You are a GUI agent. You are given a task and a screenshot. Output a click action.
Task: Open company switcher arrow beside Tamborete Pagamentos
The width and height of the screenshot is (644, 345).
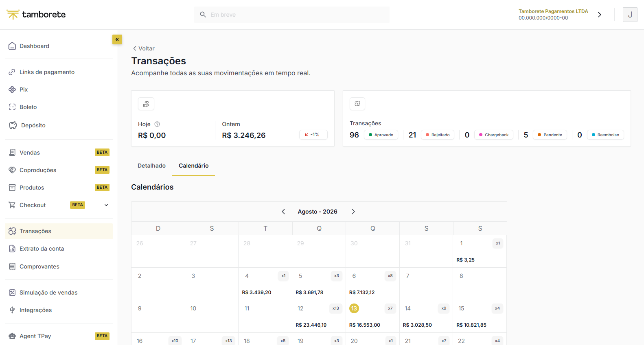(x=599, y=15)
